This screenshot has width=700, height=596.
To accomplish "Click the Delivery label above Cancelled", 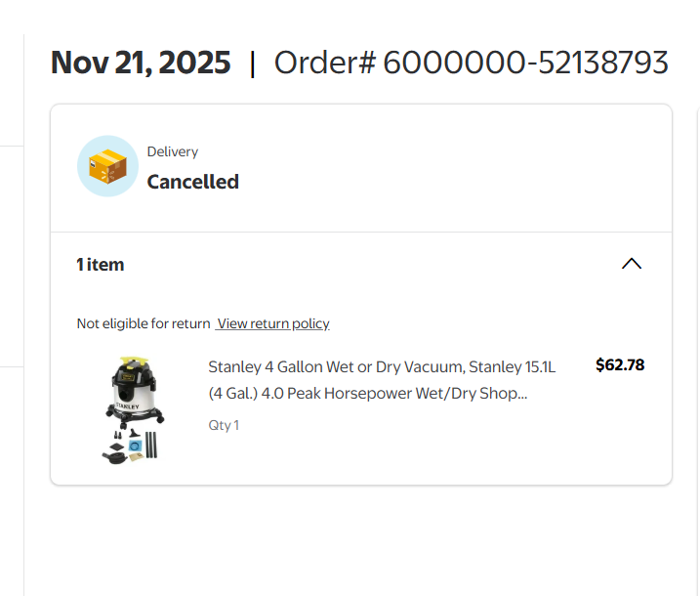I will click(173, 151).
